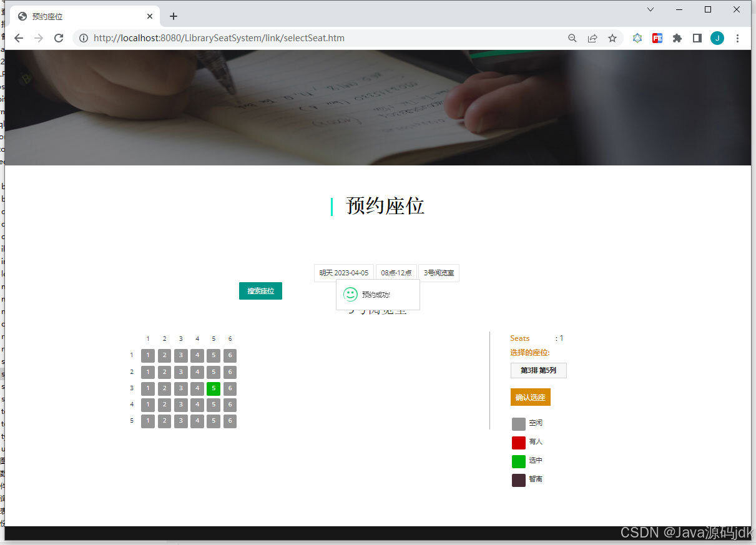The width and height of the screenshot is (756, 545).
Task: Click the gray 空闲 legend swatch
Action: [x=519, y=425]
